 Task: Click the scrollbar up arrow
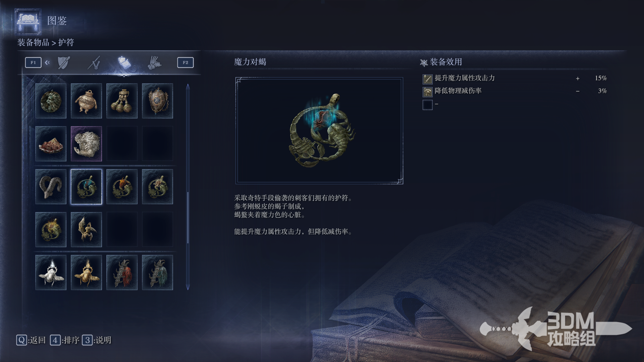pyautogui.click(x=188, y=86)
